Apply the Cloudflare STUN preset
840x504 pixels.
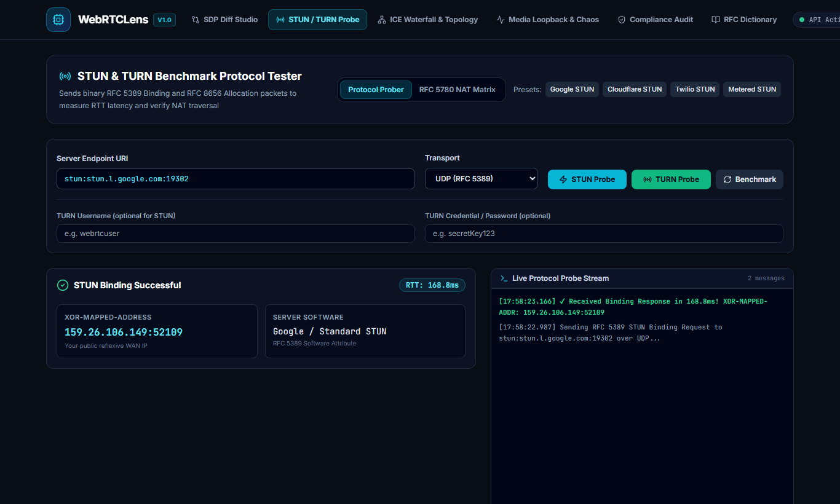[x=635, y=89]
